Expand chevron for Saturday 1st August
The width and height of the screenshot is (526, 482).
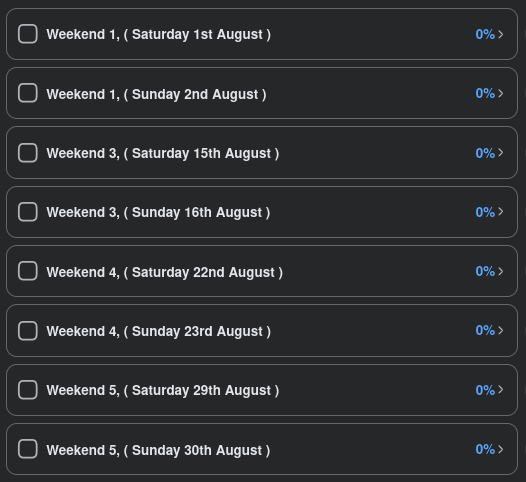pos(501,34)
